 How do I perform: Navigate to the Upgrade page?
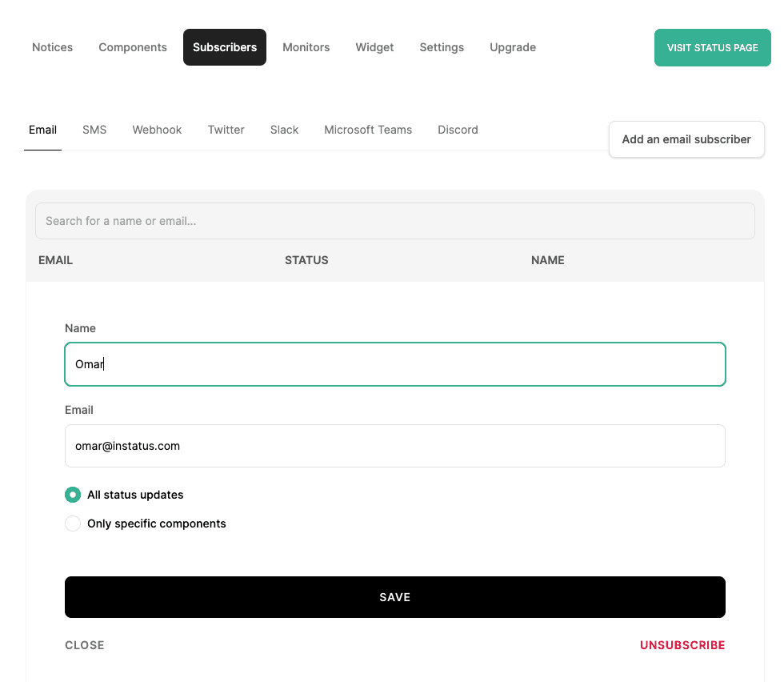[x=512, y=47]
